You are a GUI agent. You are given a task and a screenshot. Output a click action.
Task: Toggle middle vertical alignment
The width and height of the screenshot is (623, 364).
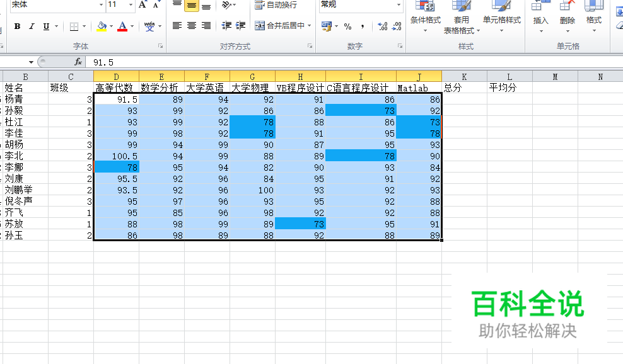click(192, 5)
